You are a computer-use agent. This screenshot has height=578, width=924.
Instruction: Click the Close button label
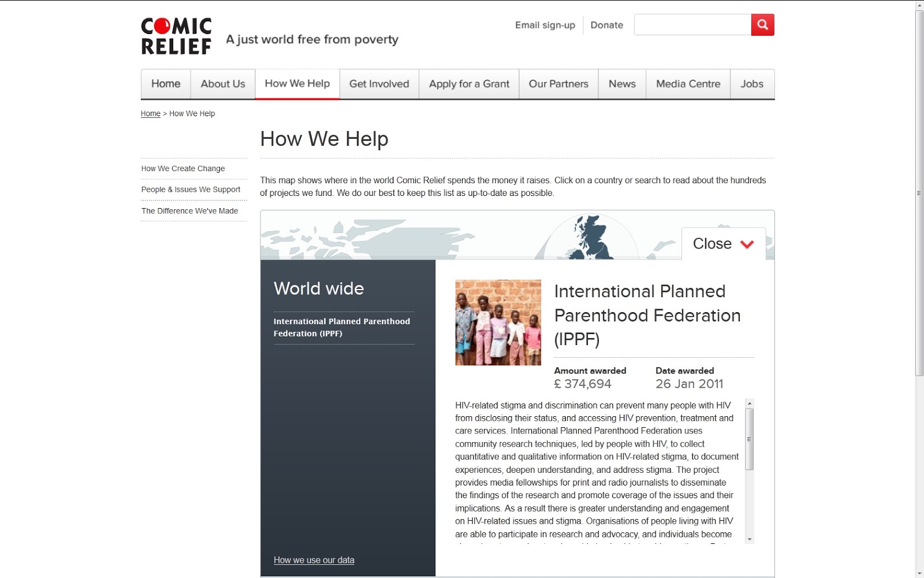tap(712, 244)
